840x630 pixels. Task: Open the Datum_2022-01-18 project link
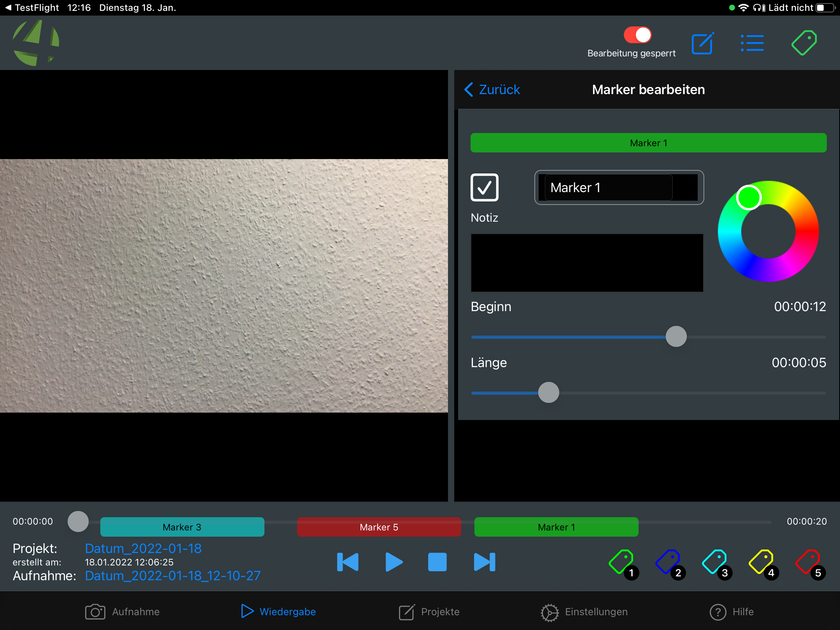click(x=143, y=548)
